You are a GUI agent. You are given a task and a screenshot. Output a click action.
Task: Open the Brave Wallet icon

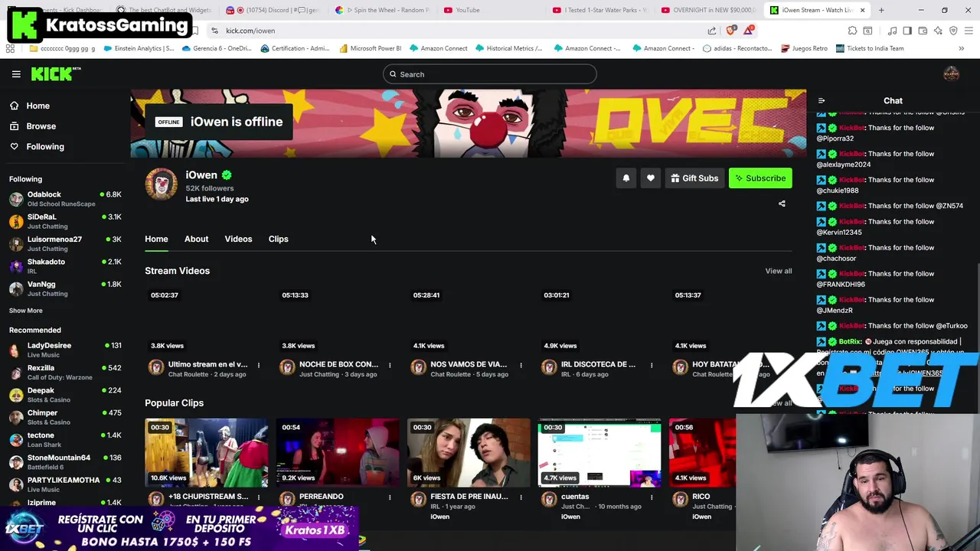(923, 31)
